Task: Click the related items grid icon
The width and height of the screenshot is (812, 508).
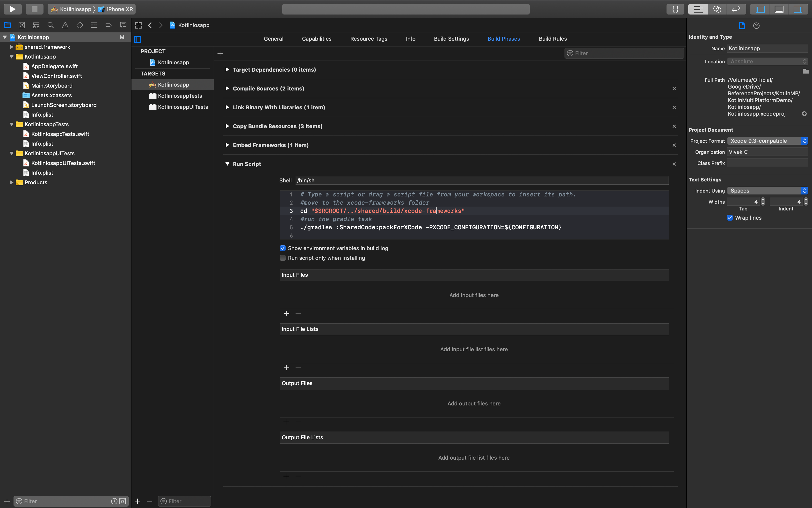Action: 138,25
